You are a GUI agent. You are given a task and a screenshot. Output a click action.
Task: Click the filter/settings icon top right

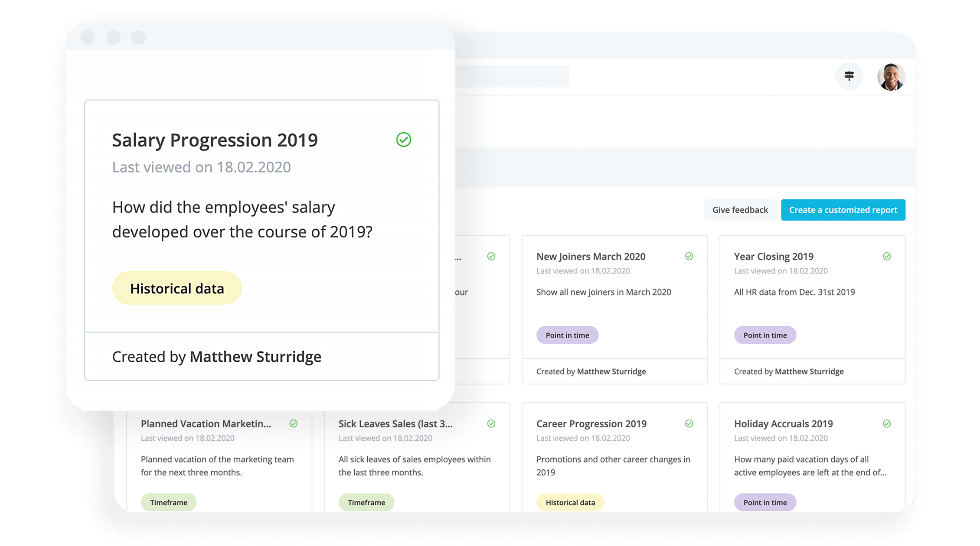click(x=849, y=76)
